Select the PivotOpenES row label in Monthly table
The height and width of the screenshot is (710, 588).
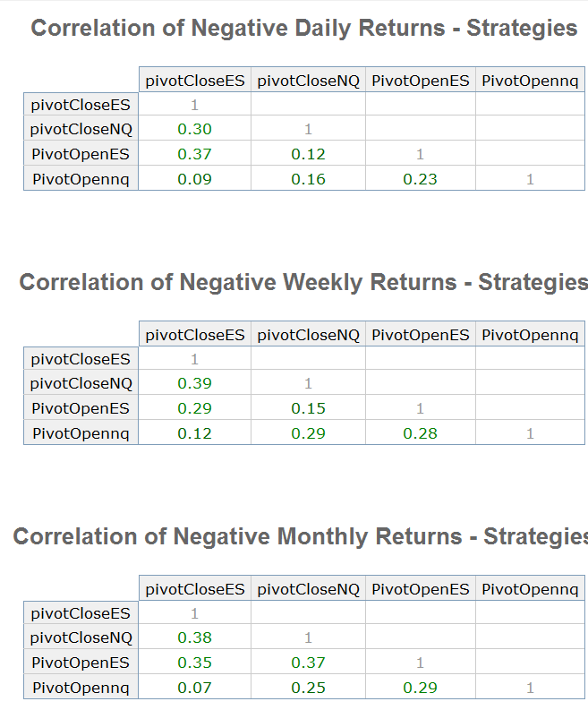pyautogui.click(x=81, y=663)
